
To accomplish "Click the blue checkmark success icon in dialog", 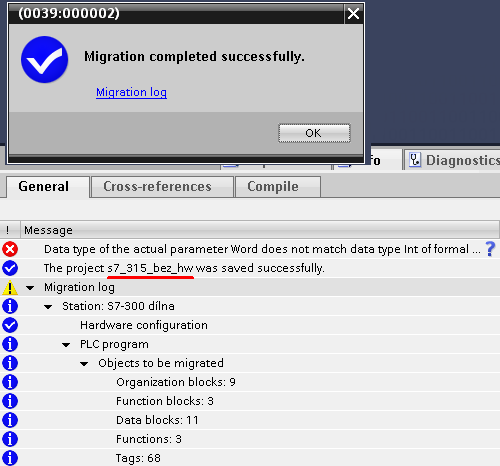I will click(x=44, y=59).
